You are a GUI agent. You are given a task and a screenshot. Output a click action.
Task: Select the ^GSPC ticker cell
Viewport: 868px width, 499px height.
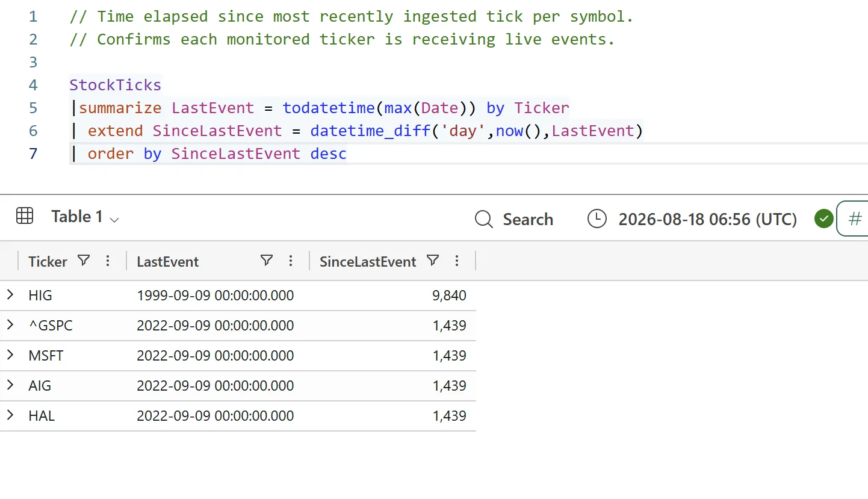(x=51, y=326)
